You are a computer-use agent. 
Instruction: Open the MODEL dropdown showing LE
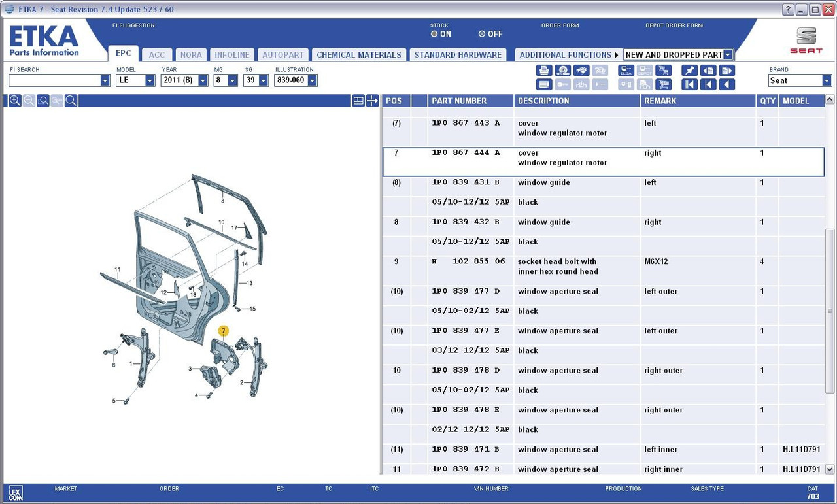(x=150, y=80)
